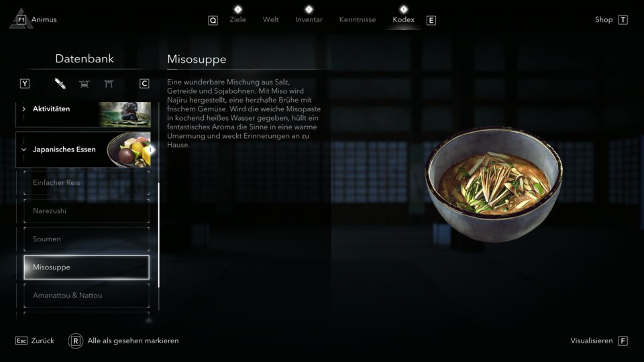Select the katana category filter icon

click(60, 84)
